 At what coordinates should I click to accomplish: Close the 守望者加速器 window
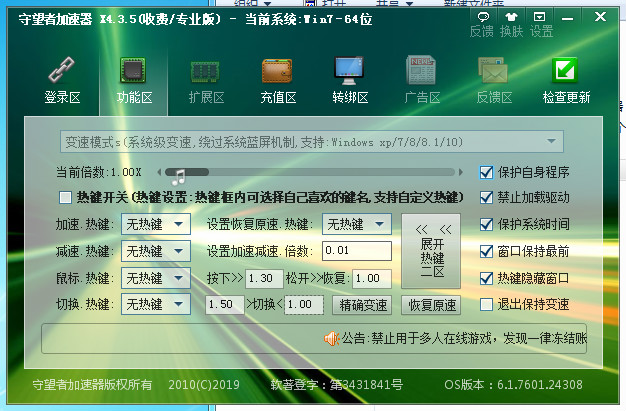point(600,16)
